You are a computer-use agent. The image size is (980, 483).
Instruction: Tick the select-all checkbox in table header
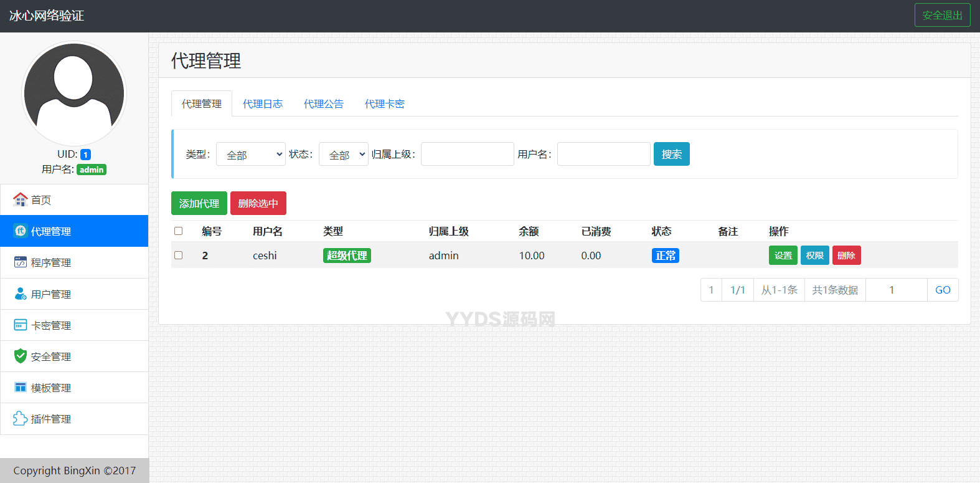pos(179,231)
